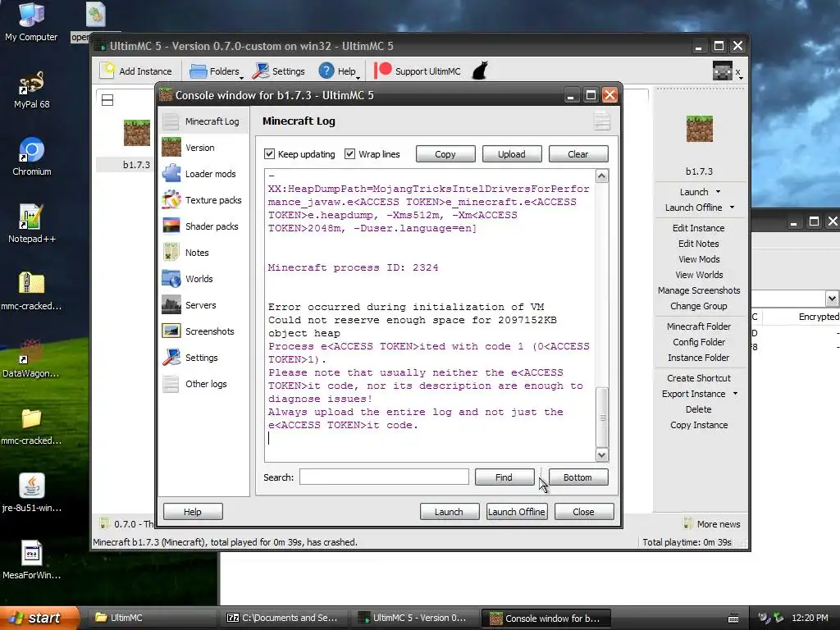
Task: Click the Add Instance toolbar icon
Action: click(109, 71)
